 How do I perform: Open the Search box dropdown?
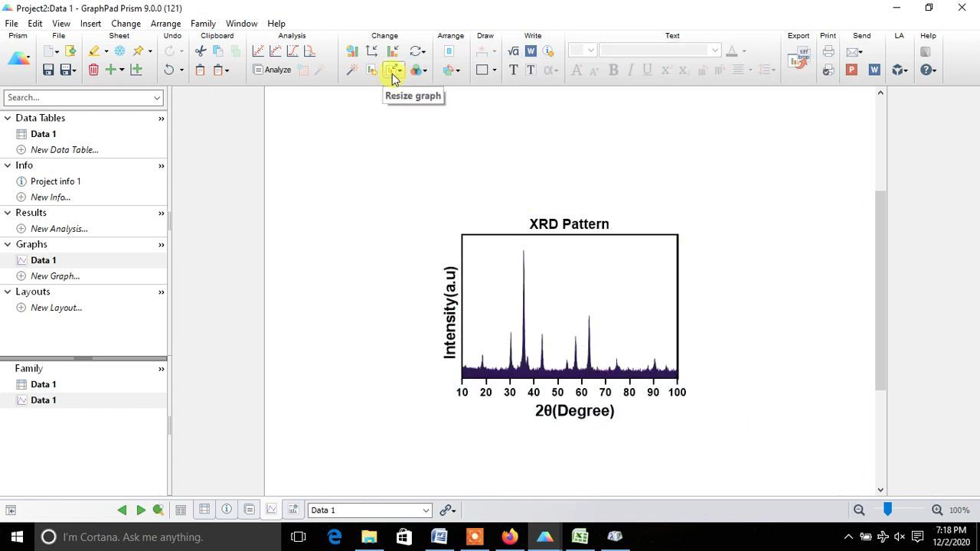[157, 98]
